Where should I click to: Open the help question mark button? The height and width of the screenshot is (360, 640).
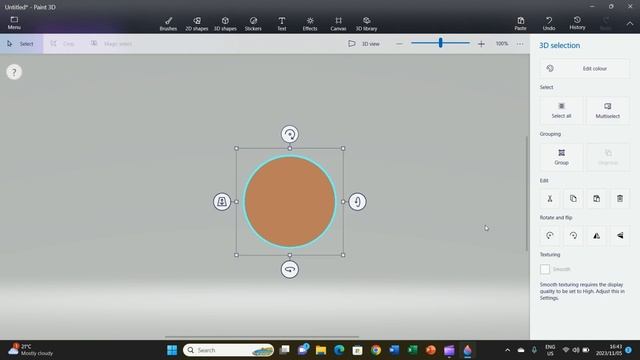tap(14, 72)
